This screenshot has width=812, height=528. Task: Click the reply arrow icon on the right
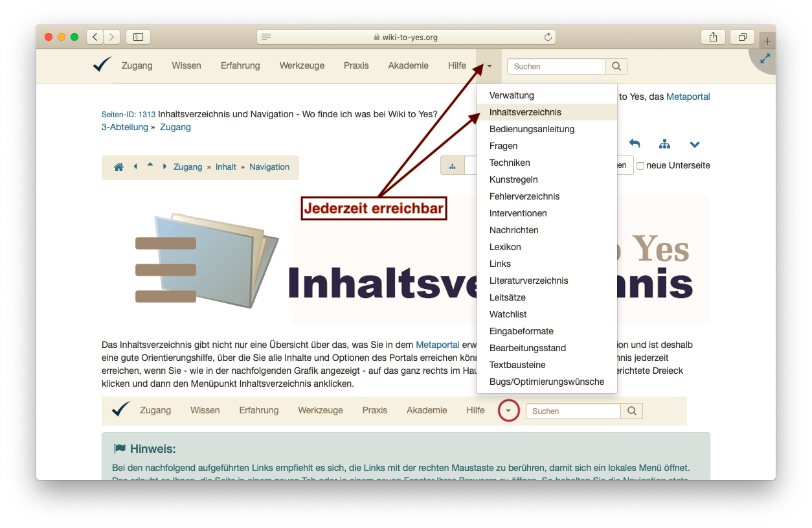point(635,144)
